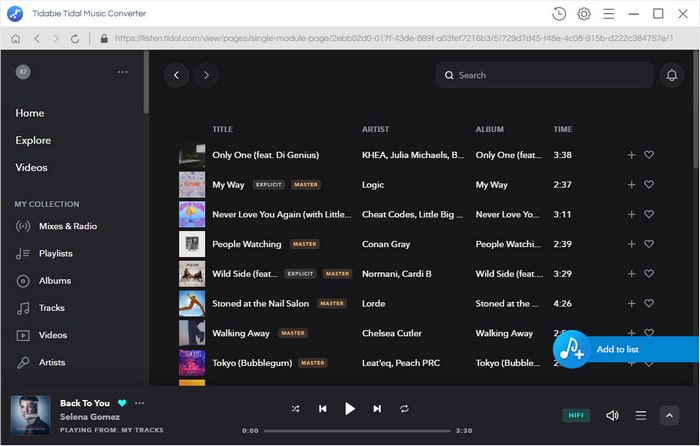Skip to previous track
Viewport: 700px width, 446px height.
323,409
